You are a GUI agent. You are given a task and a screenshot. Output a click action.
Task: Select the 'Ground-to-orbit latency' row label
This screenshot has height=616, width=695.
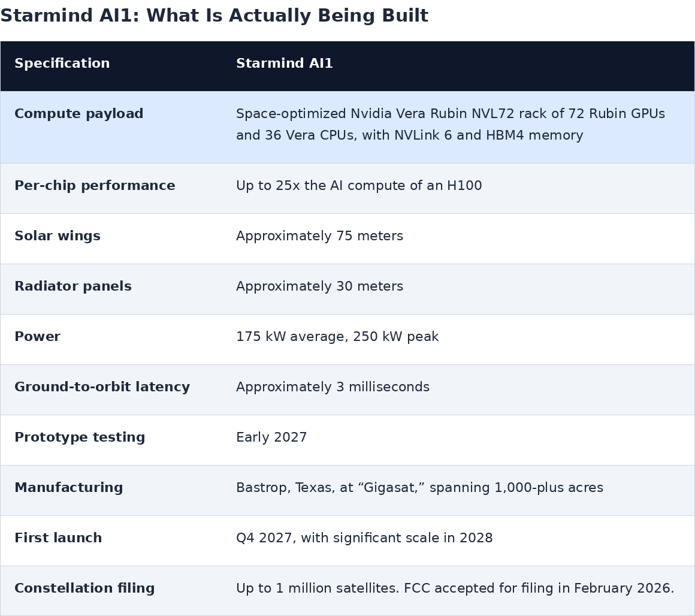(102, 387)
